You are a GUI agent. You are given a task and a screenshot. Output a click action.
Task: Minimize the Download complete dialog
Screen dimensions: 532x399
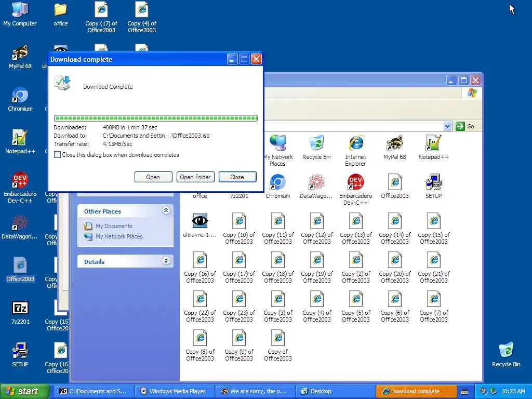point(232,59)
